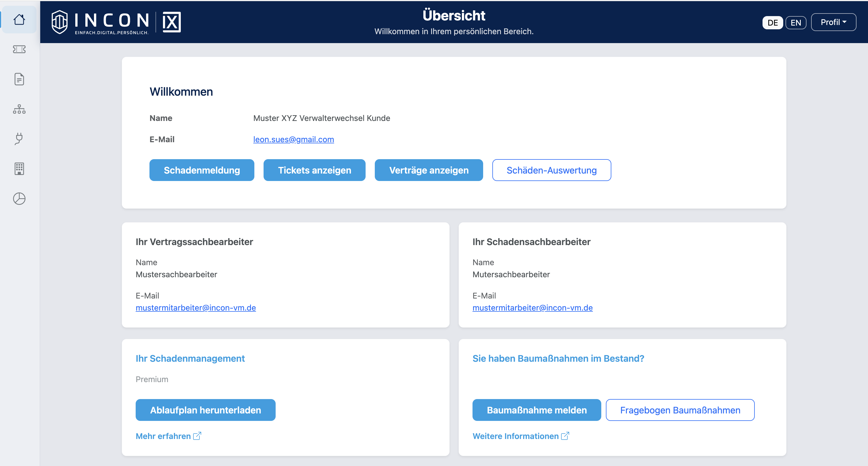Switch language to EN
This screenshot has width=868, height=466.
(796, 23)
